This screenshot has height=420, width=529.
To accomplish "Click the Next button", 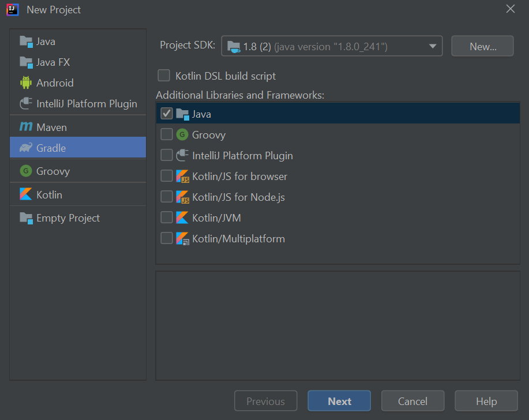I will (x=339, y=401).
